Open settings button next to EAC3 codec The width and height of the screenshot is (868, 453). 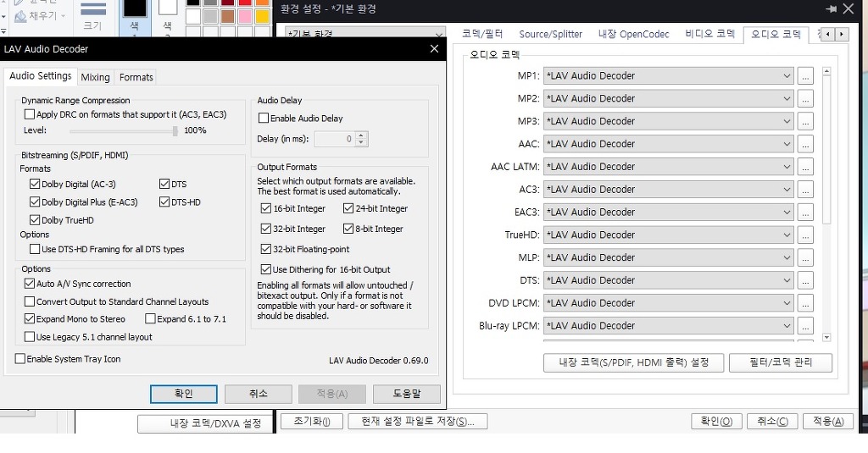[805, 212]
